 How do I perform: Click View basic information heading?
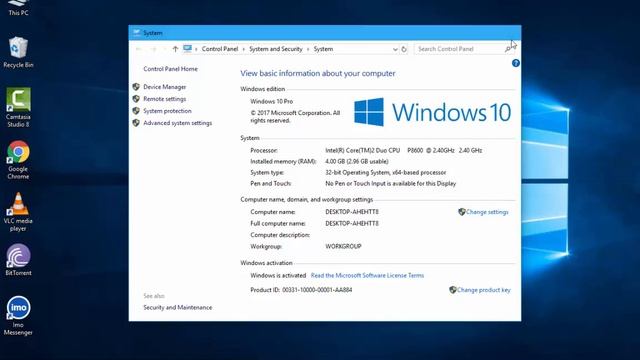(318, 73)
